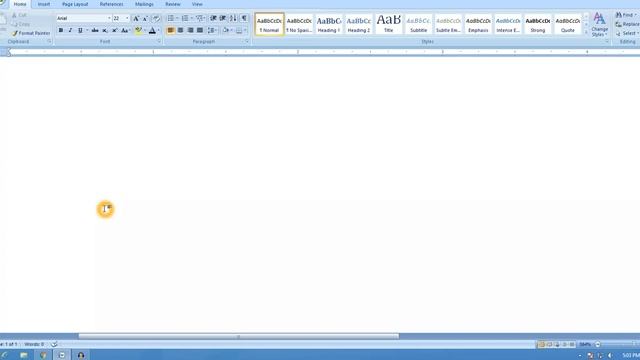Image resolution: width=640 pixels, height=360 pixels.
Task: Switch to the Insert tab
Action: pyautogui.click(x=44, y=4)
